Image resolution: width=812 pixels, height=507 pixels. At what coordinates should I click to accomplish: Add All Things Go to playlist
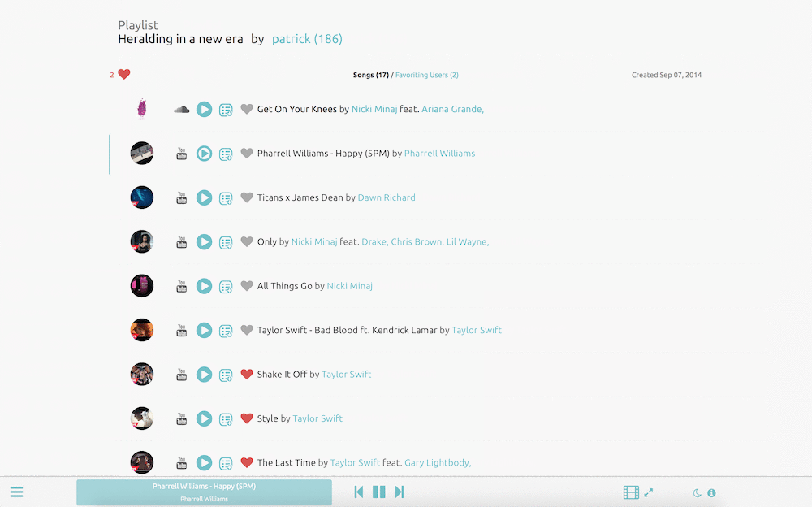tap(226, 287)
